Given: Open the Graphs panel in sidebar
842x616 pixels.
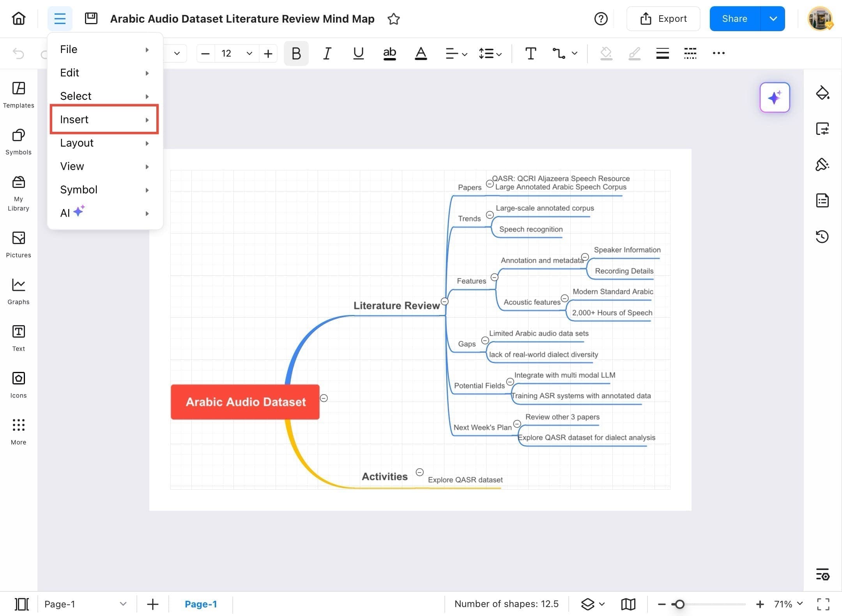Looking at the screenshot, I should (18, 291).
